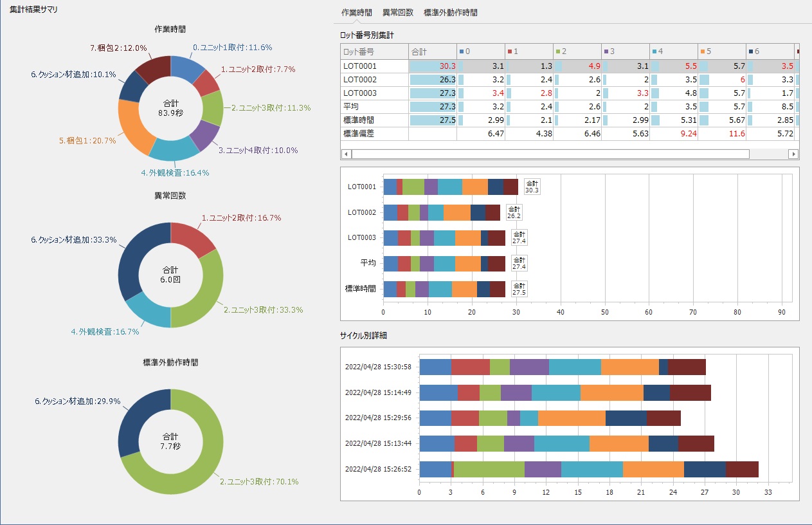Click the 合計 column header
The image size is (812, 525).
point(432,51)
